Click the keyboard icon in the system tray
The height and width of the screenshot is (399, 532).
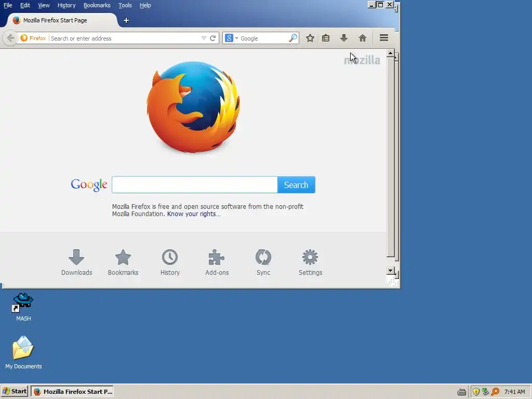[x=462, y=392]
